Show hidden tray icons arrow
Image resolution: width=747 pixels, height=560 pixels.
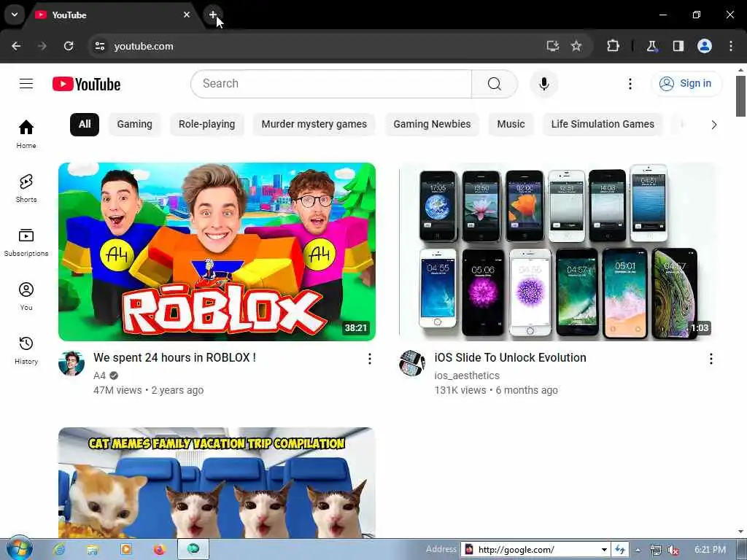[x=638, y=550]
